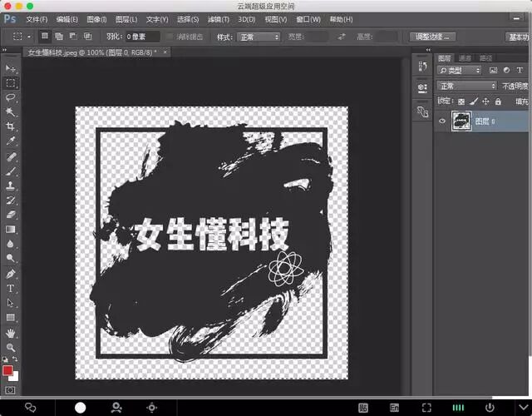
Task: Open the Properties panel icon
Action: [422, 88]
